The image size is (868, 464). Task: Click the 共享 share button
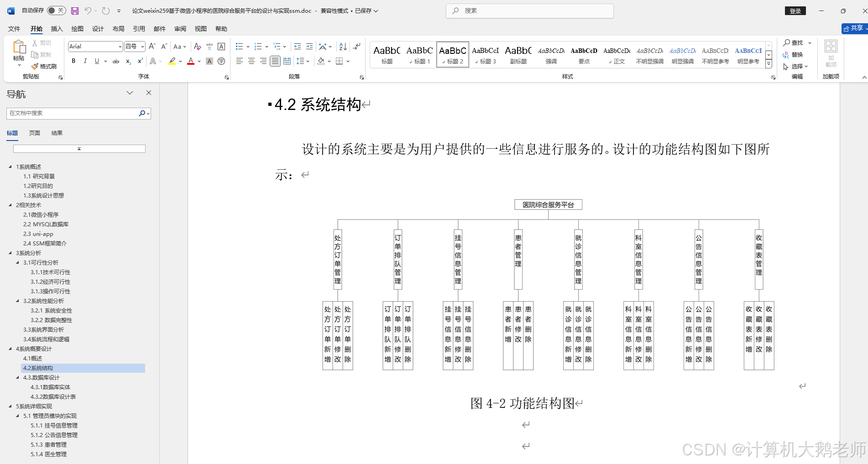(854, 28)
